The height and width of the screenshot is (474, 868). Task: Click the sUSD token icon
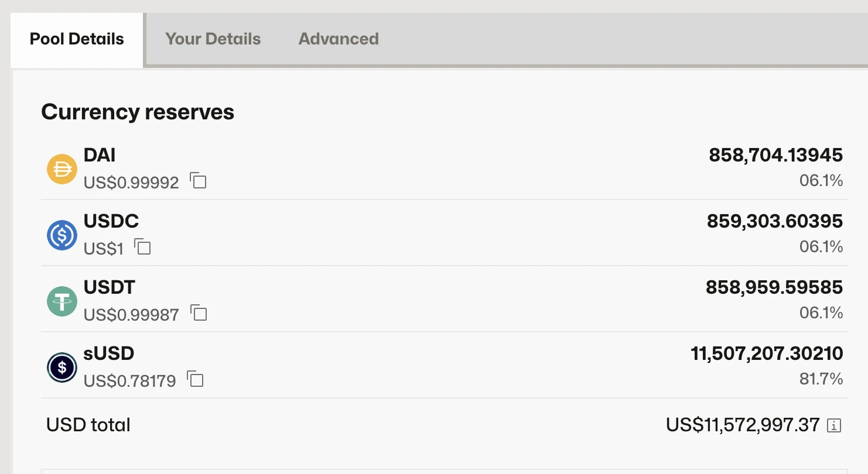click(62, 367)
